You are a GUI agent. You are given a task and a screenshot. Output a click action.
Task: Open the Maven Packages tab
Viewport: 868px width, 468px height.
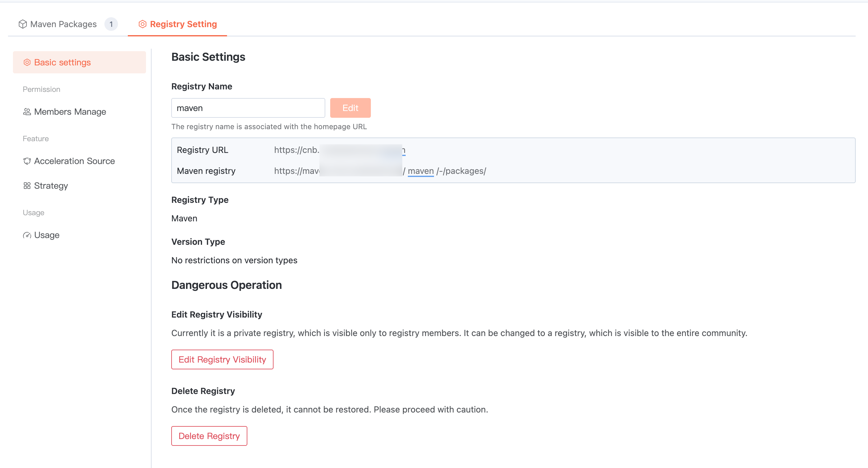click(63, 24)
